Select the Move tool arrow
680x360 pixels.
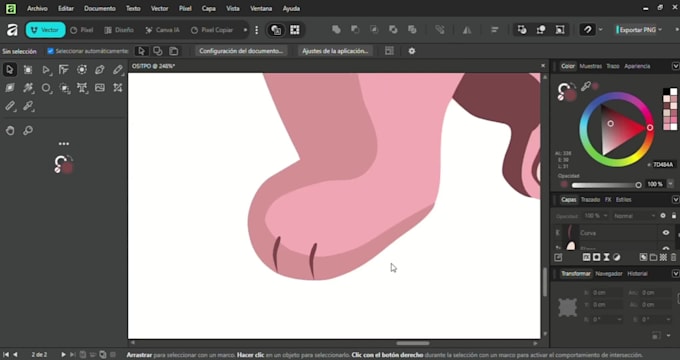pos(10,70)
